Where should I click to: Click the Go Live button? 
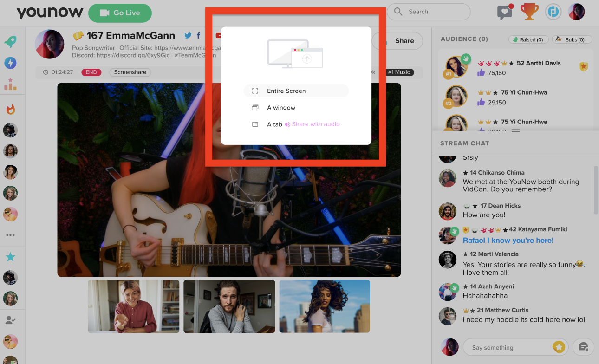120,13
